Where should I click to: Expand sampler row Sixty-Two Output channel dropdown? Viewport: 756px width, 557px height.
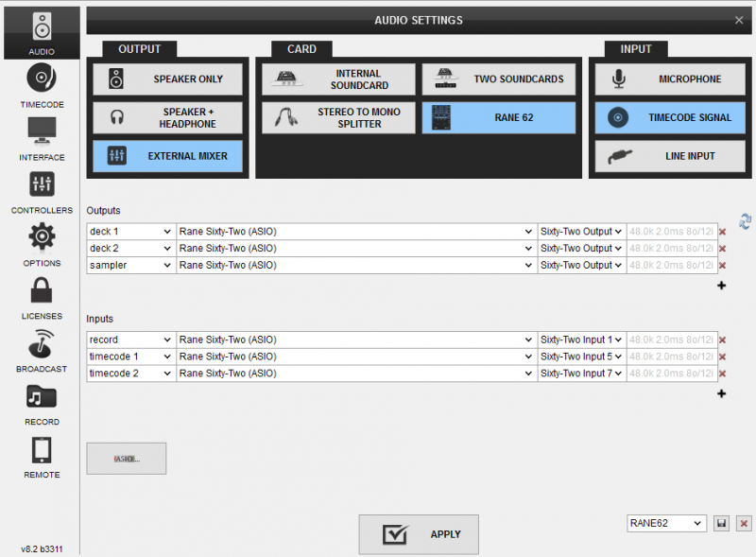coord(582,266)
